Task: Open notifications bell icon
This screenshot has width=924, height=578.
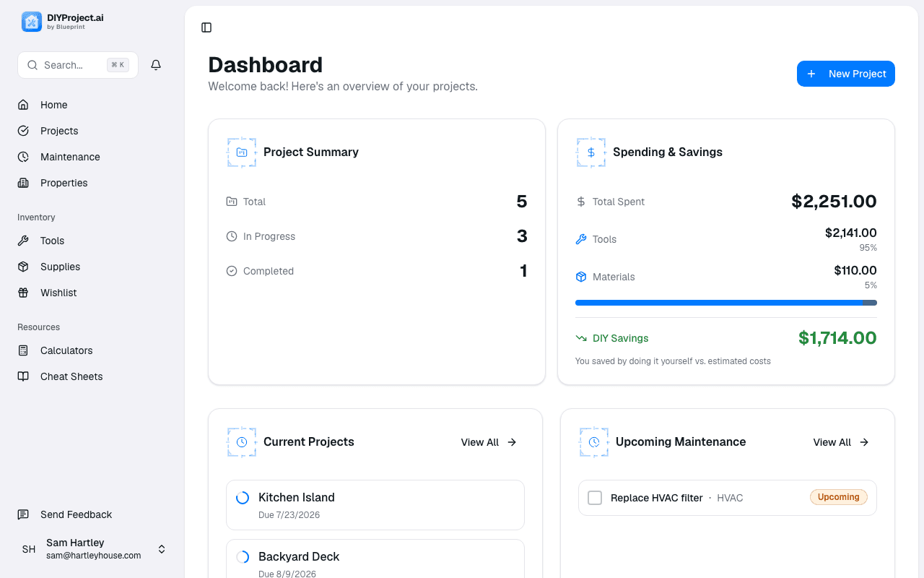Action: click(156, 65)
